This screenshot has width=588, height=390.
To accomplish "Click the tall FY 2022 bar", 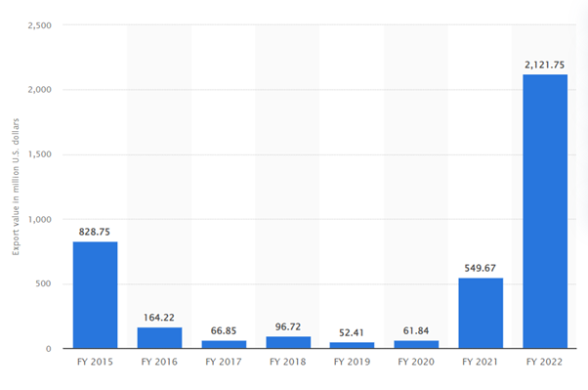I will tap(545, 211).
